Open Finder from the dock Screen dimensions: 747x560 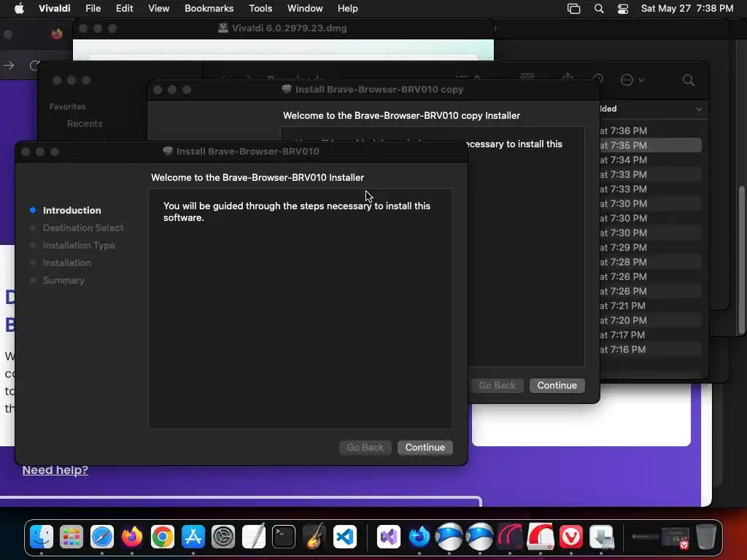pos(42,537)
